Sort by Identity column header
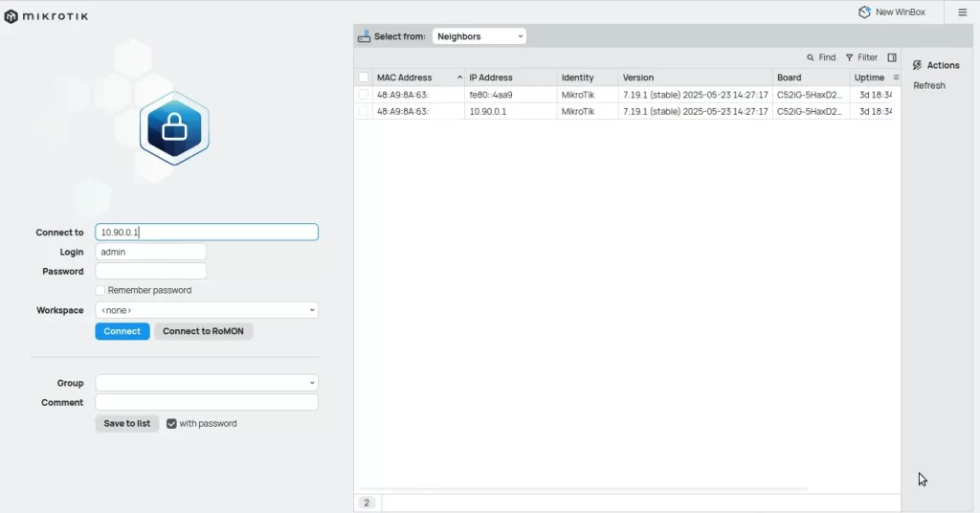Viewport: 980px width, 513px height. pos(587,78)
